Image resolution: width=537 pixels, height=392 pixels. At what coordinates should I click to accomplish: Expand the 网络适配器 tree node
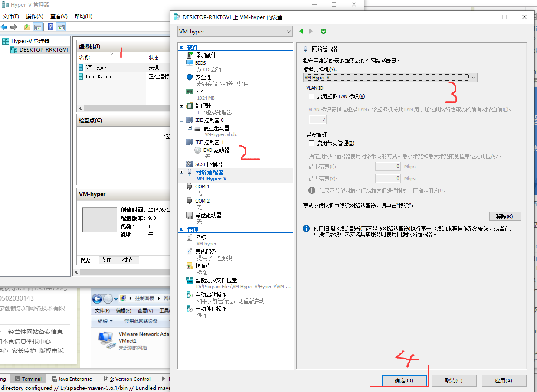pyautogui.click(x=181, y=172)
